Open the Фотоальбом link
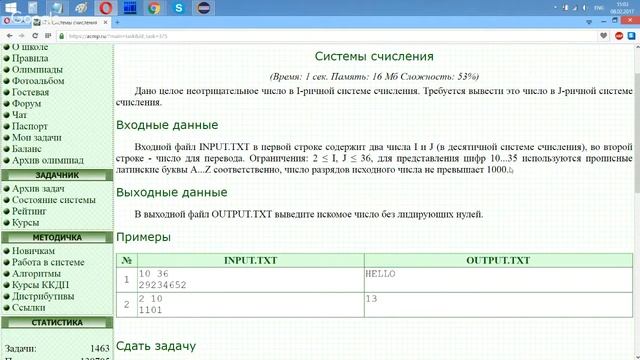Image resolution: width=640 pixels, height=360 pixels. (x=38, y=81)
